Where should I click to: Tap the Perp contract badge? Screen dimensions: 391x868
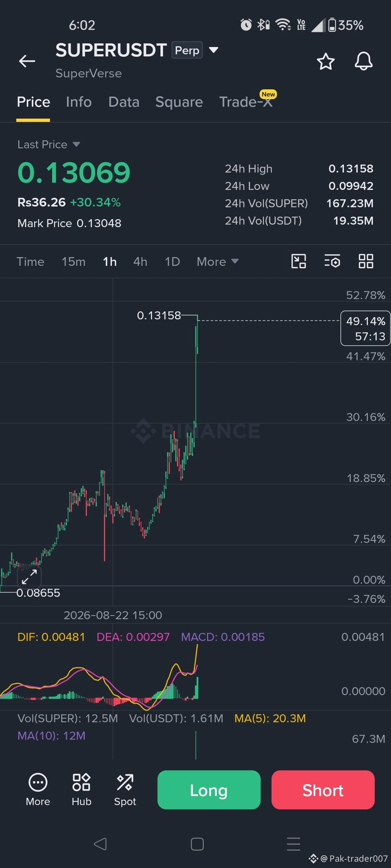187,50
